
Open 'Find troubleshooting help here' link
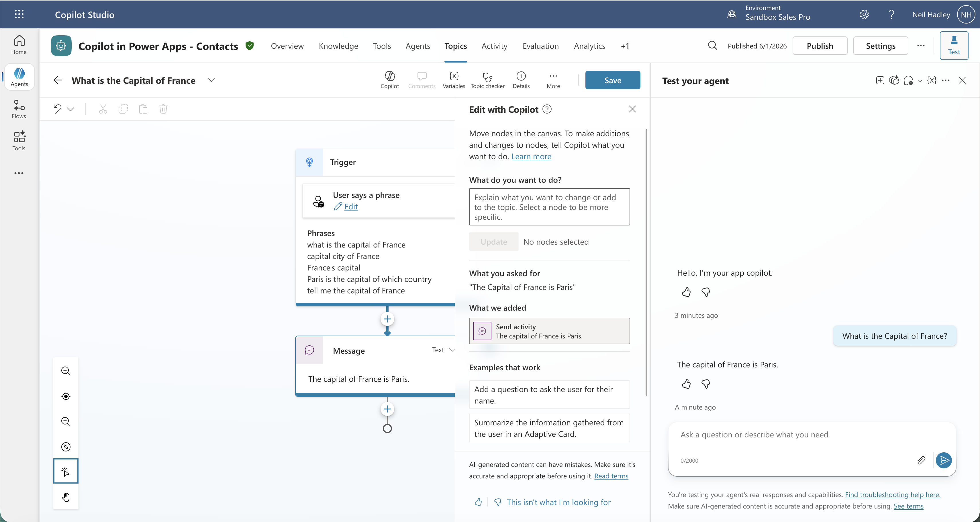tap(893, 494)
